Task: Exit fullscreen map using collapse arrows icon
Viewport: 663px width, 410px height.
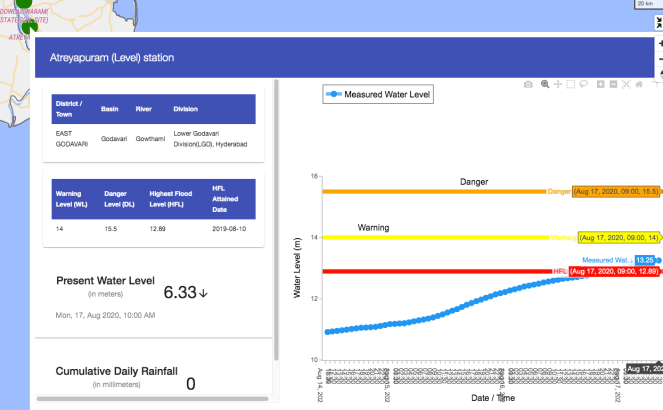Action: [x=657, y=21]
